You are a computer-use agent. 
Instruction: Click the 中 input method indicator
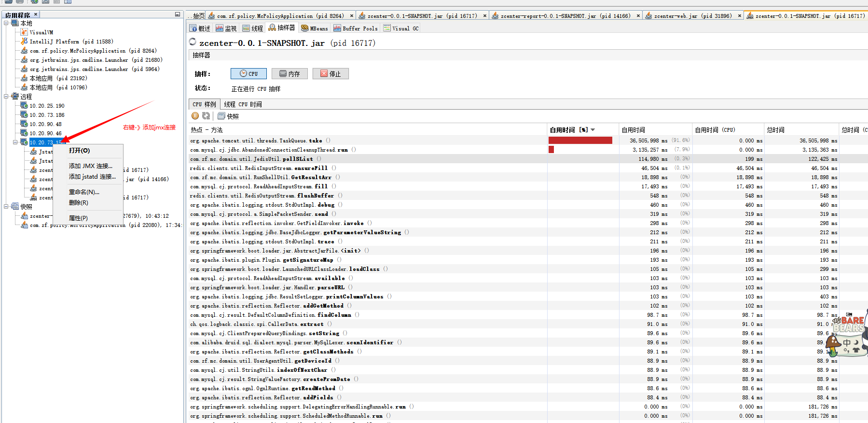click(x=847, y=342)
